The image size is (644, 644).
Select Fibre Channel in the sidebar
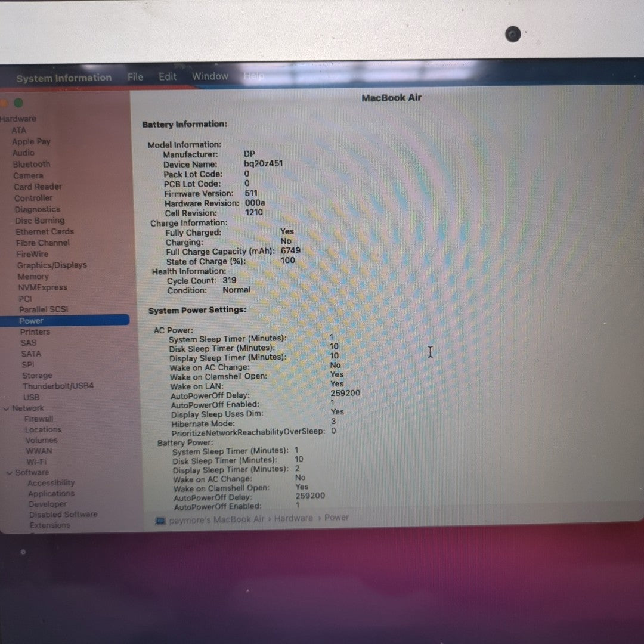pos(43,243)
